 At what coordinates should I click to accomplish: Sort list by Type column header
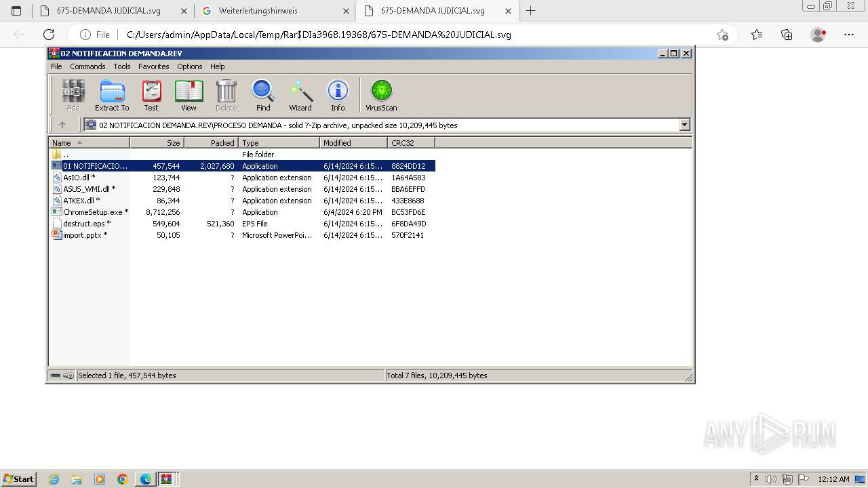tap(279, 143)
